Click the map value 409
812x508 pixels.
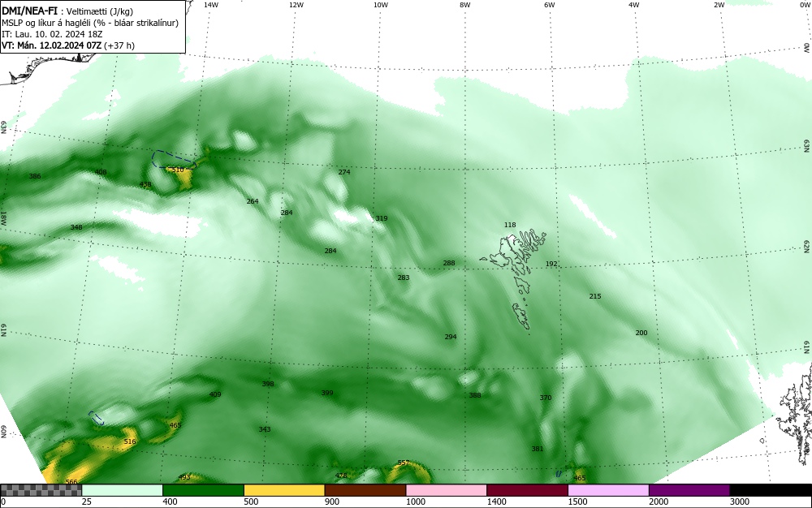tap(215, 394)
